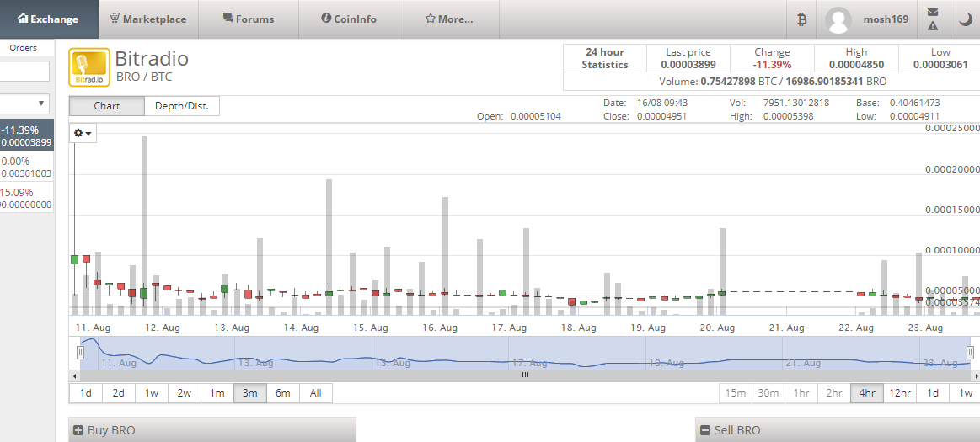
Task: Select the 0.00% market row
Action: [26, 168]
